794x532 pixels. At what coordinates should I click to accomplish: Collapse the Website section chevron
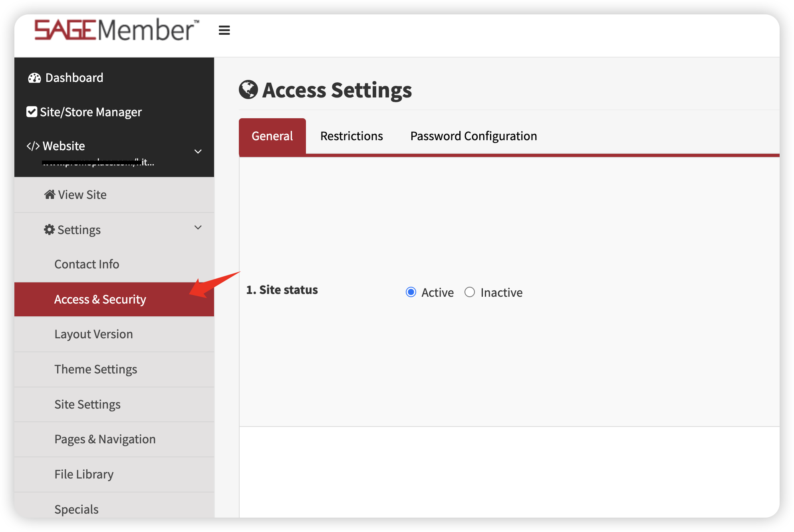pyautogui.click(x=198, y=151)
